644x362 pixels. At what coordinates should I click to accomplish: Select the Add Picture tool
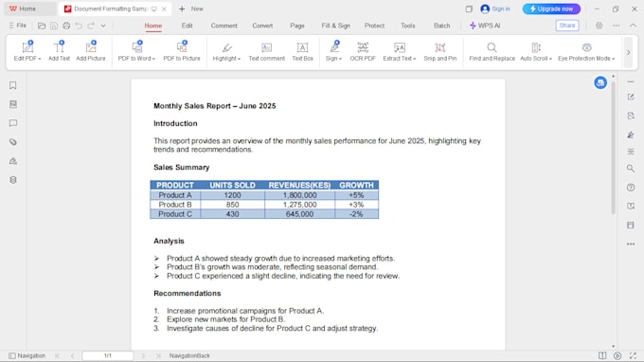click(91, 51)
